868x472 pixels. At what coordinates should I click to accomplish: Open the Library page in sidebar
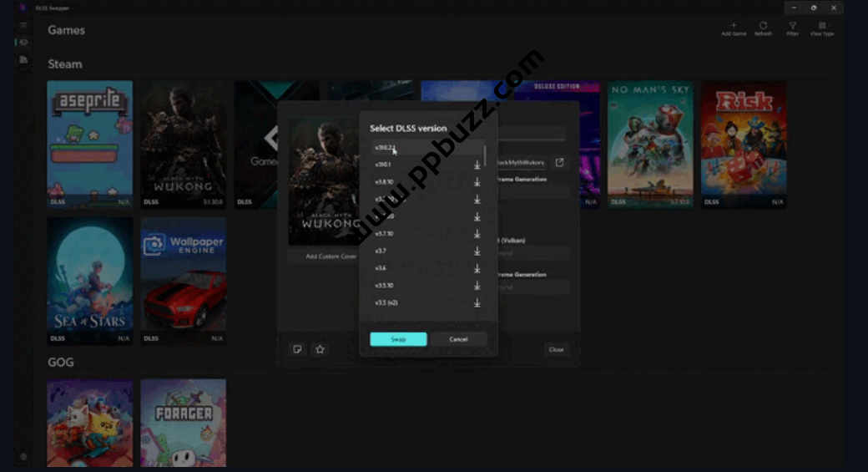[x=23, y=60]
